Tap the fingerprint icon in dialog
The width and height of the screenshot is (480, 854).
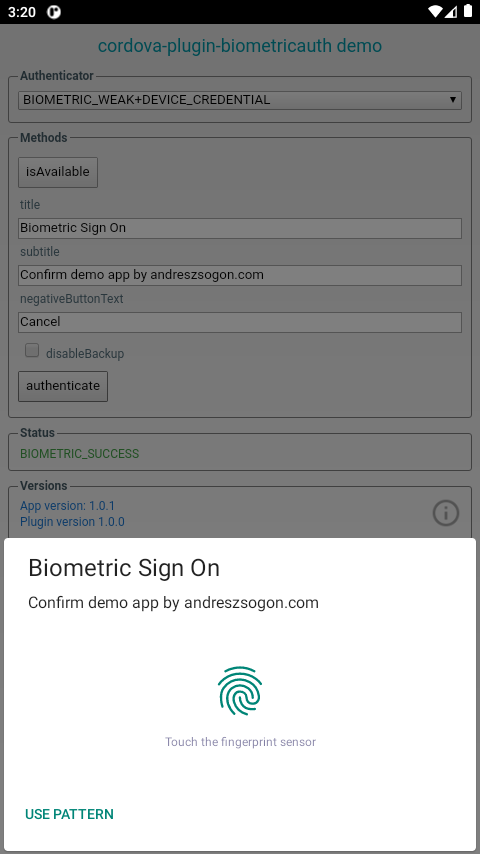[x=240, y=691]
